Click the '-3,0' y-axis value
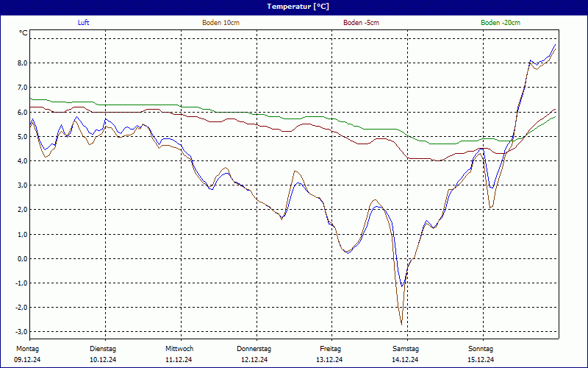The height and width of the screenshot is (368, 588). pos(23,332)
